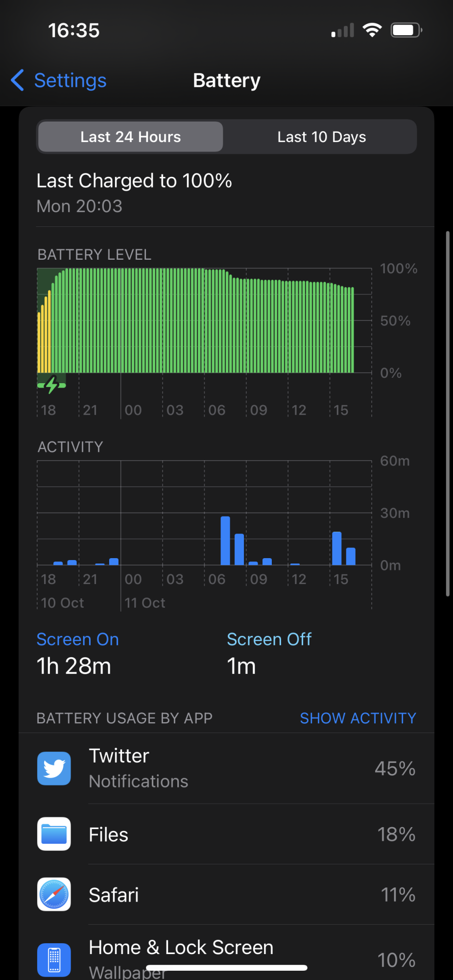
Task: Tap the green charging bolt indicator
Action: (x=52, y=385)
